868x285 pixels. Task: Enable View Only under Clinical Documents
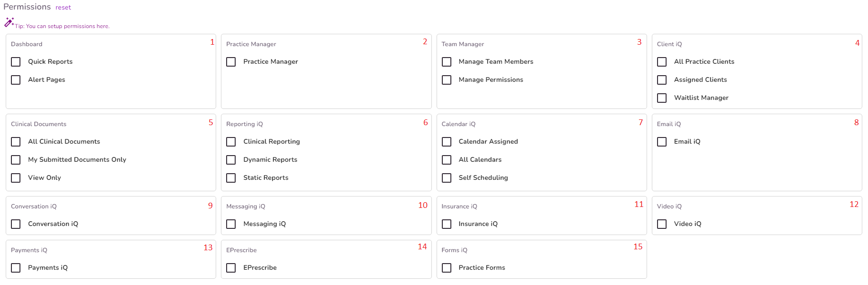[16, 177]
